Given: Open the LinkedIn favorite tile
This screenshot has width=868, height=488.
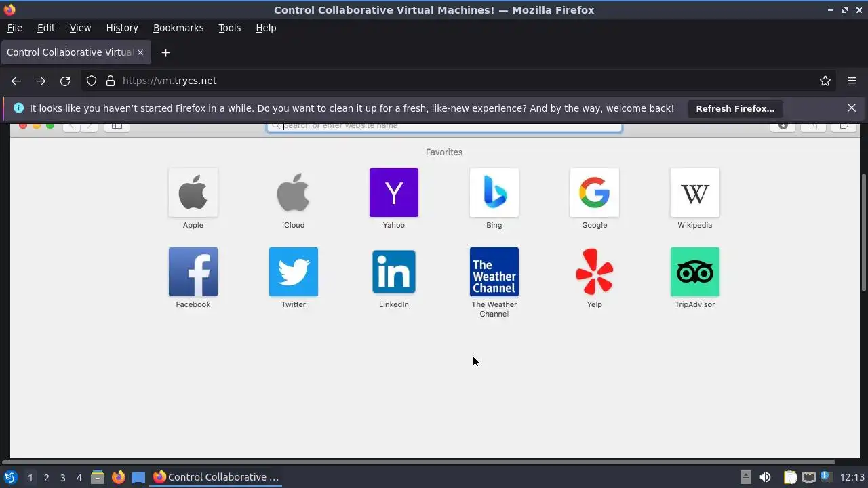Looking at the screenshot, I should pos(394,272).
